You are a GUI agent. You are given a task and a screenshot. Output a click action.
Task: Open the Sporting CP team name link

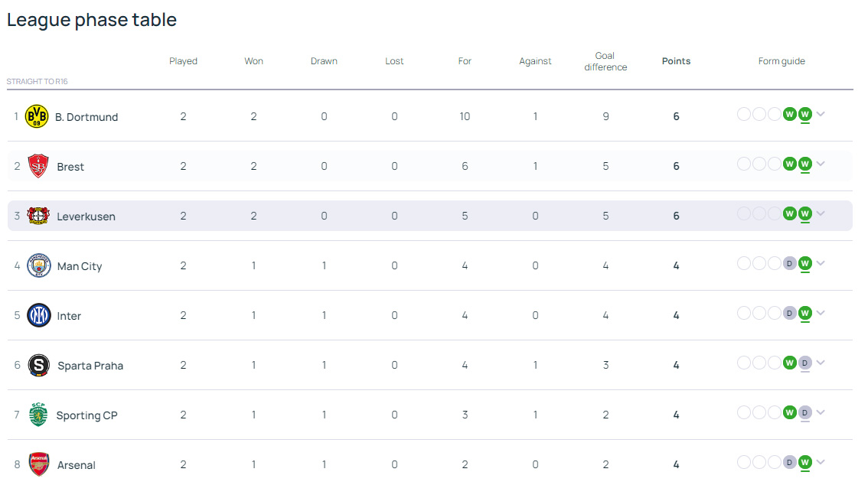tap(86, 415)
